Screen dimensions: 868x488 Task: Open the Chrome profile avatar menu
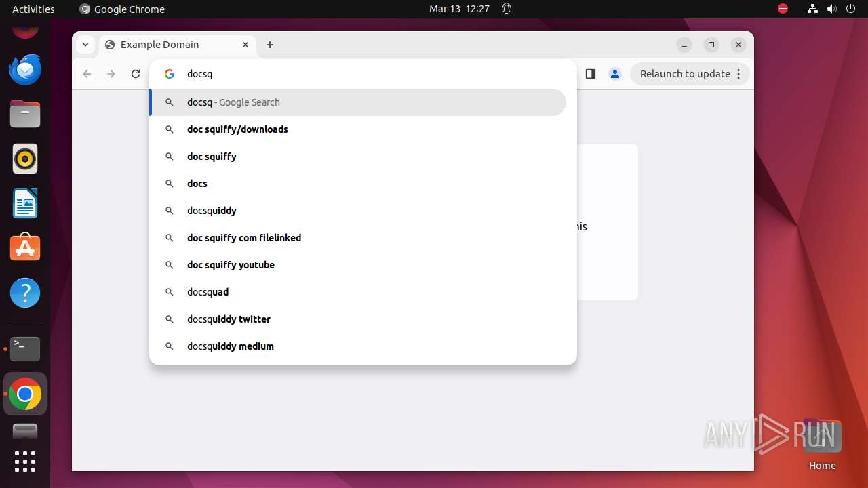(615, 74)
